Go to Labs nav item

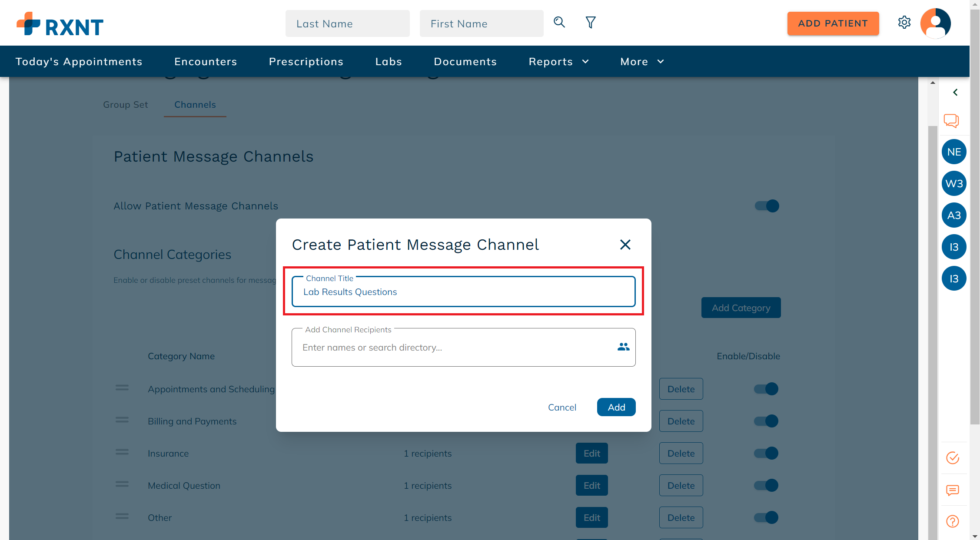coord(389,62)
